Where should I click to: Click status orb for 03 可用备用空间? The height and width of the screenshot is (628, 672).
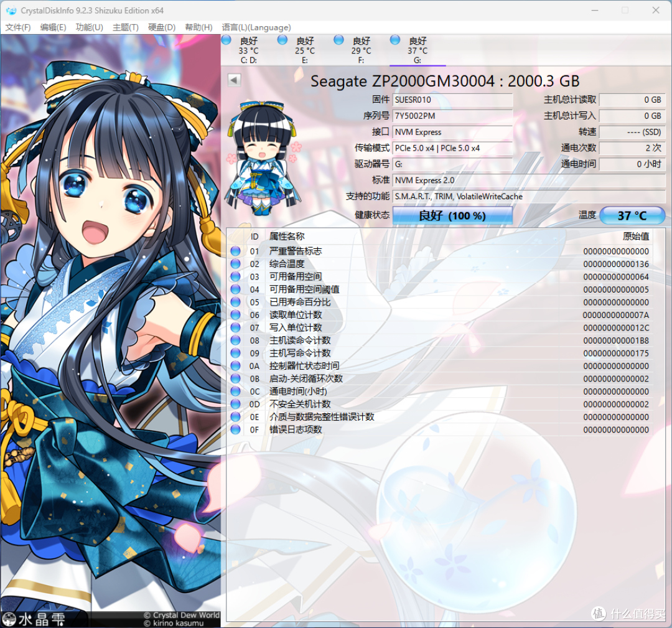click(x=235, y=276)
